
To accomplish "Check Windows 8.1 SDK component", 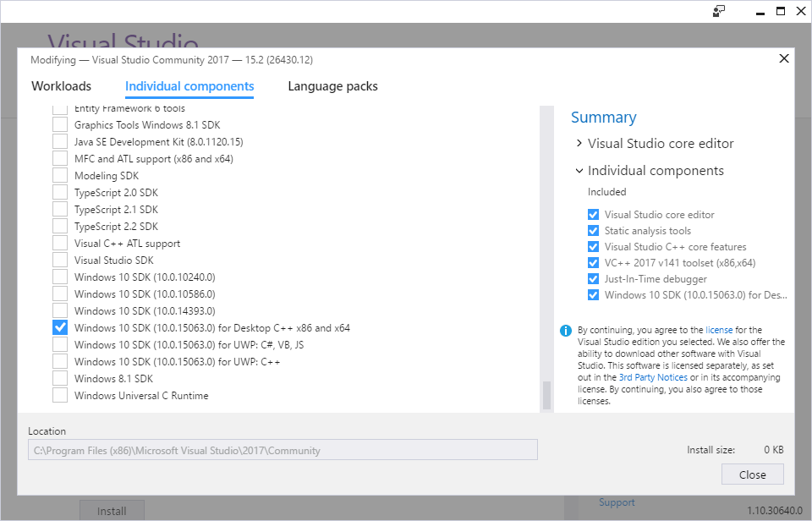I will [x=60, y=379].
